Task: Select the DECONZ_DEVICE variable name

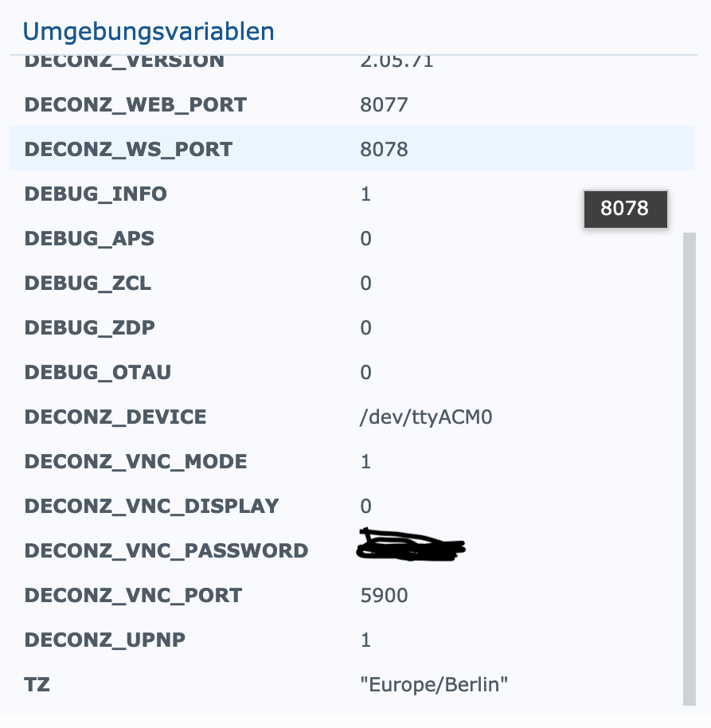Action: 115,417
